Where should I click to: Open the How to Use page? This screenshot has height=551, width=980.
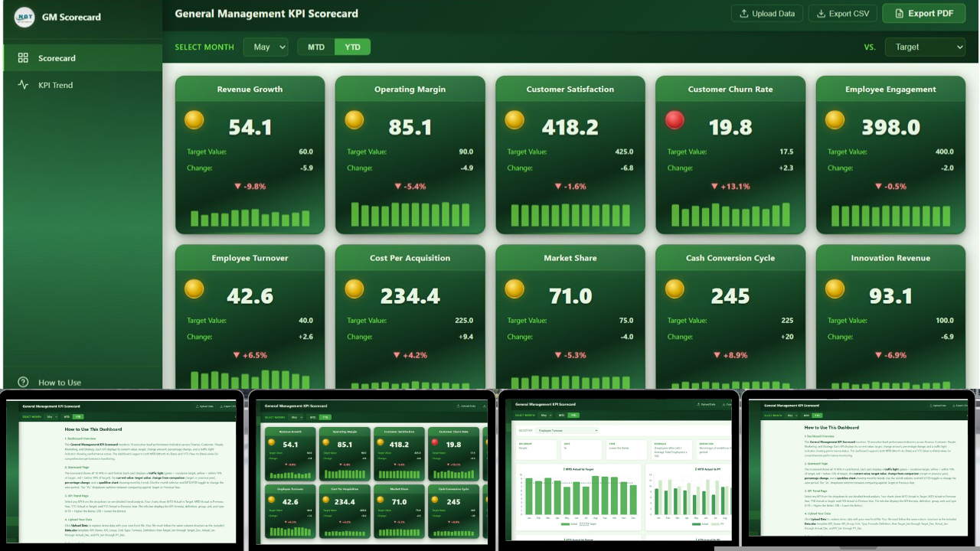point(59,383)
